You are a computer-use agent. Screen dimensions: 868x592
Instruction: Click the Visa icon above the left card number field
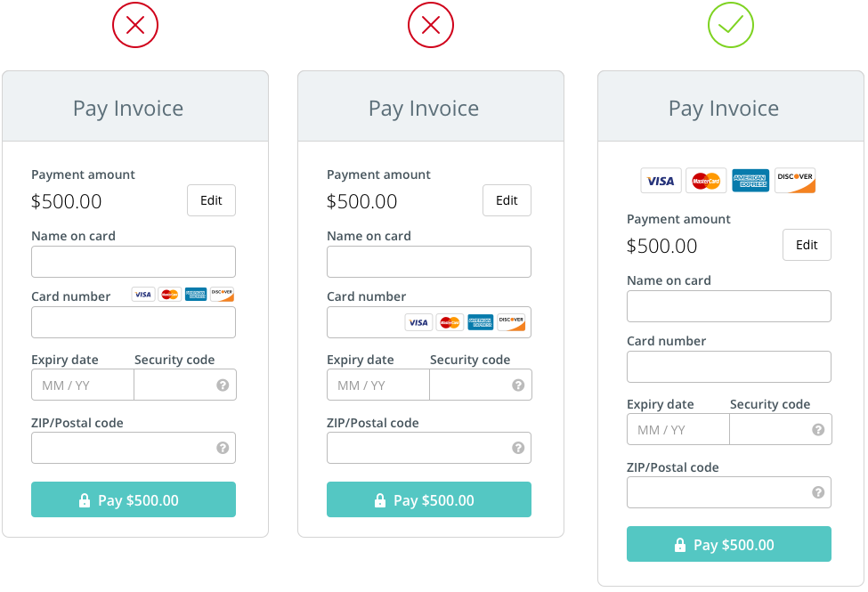[142, 295]
